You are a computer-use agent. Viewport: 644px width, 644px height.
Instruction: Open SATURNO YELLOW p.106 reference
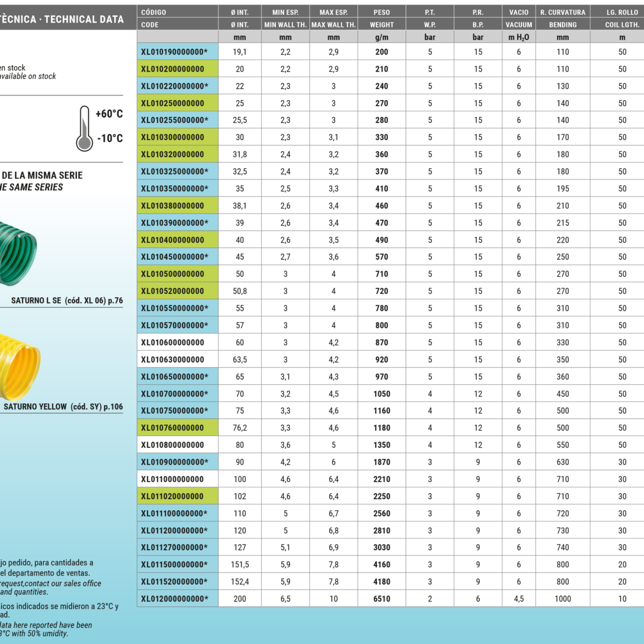[63, 407]
